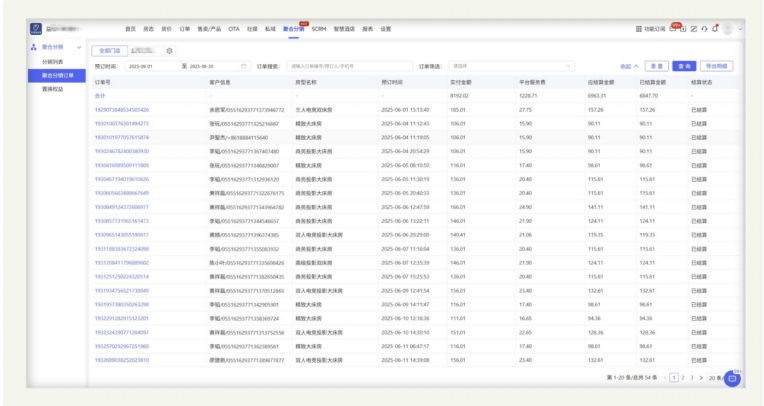Viewport: 764px width, 406px height.
Task: Open 房价 in top navigation
Action: [x=167, y=29]
